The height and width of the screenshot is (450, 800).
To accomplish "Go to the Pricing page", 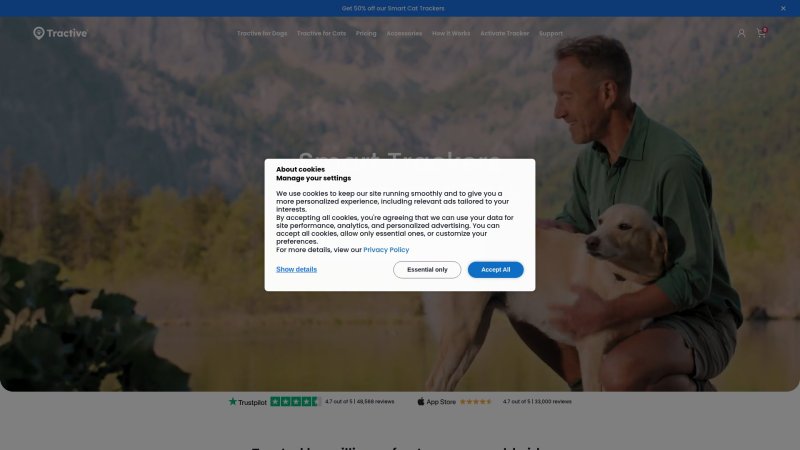I will [366, 33].
